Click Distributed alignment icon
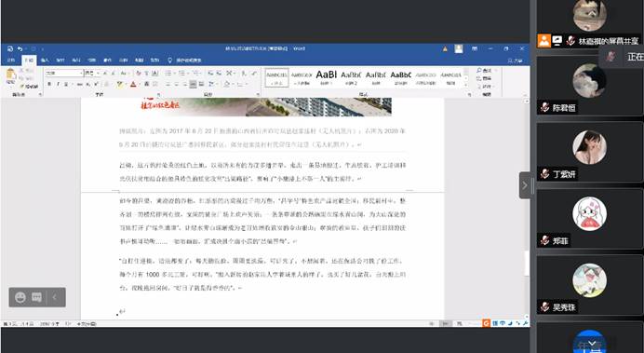Screen dimensions: 644x353 point(201,84)
